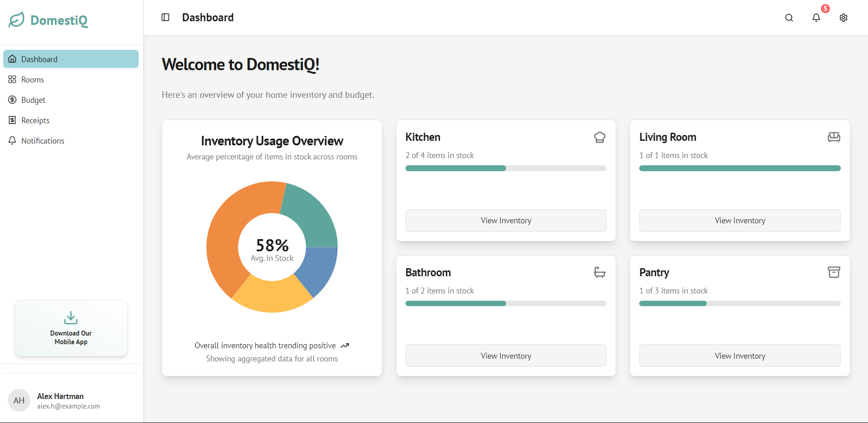The height and width of the screenshot is (423, 868).
Task: Click the Living Room card title
Action: [668, 137]
